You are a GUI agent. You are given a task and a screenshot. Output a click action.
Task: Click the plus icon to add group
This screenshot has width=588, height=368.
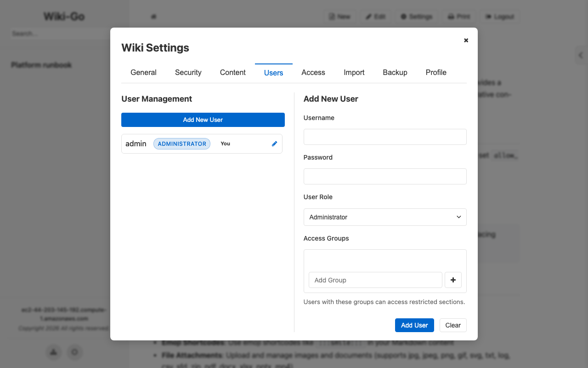[453, 280]
